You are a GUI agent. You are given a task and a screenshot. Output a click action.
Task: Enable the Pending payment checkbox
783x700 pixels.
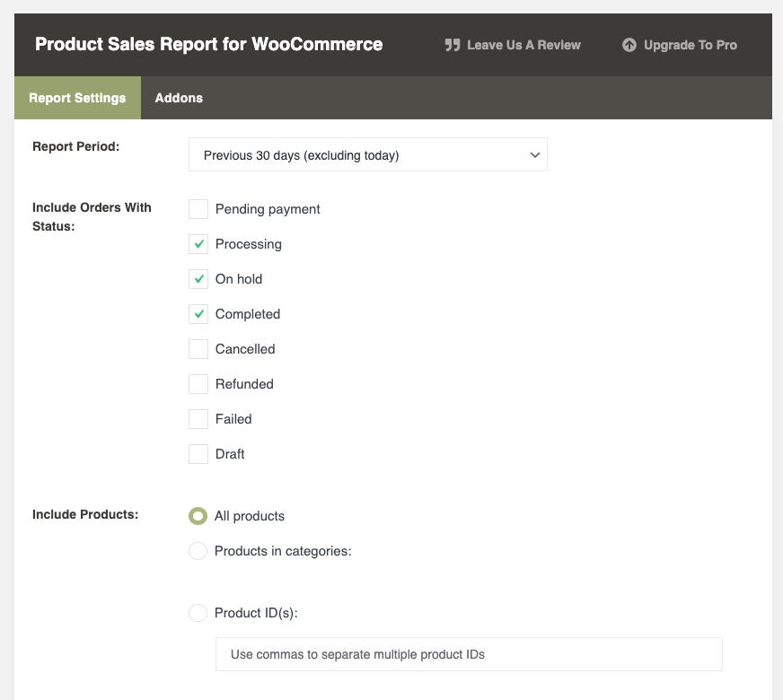(198, 209)
